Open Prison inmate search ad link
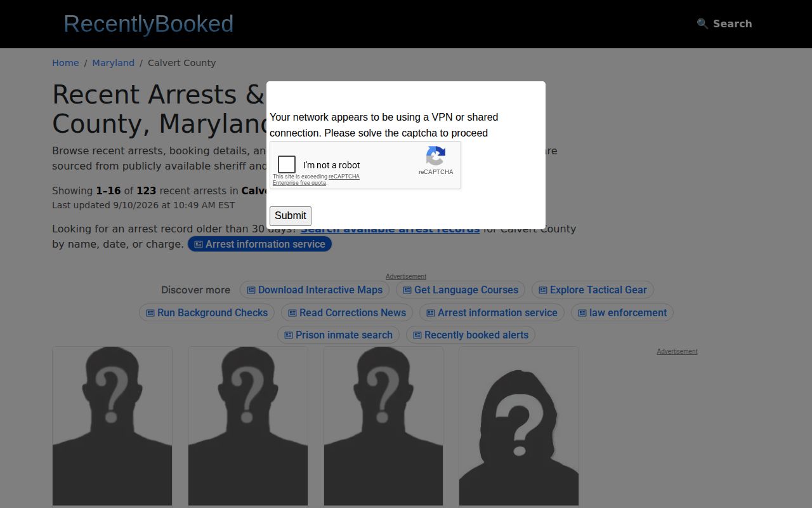The image size is (812, 508). coord(338,335)
